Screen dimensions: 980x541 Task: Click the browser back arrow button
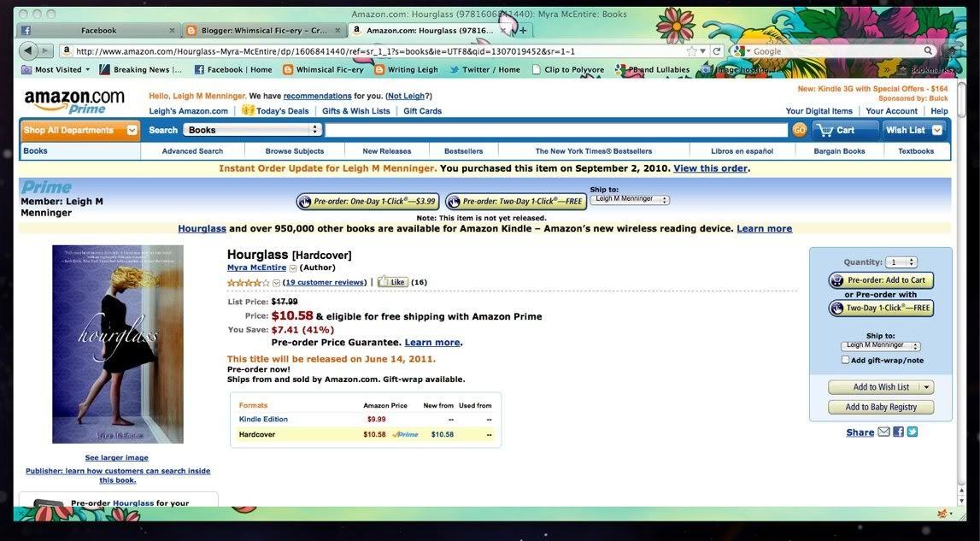pos(28,51)
